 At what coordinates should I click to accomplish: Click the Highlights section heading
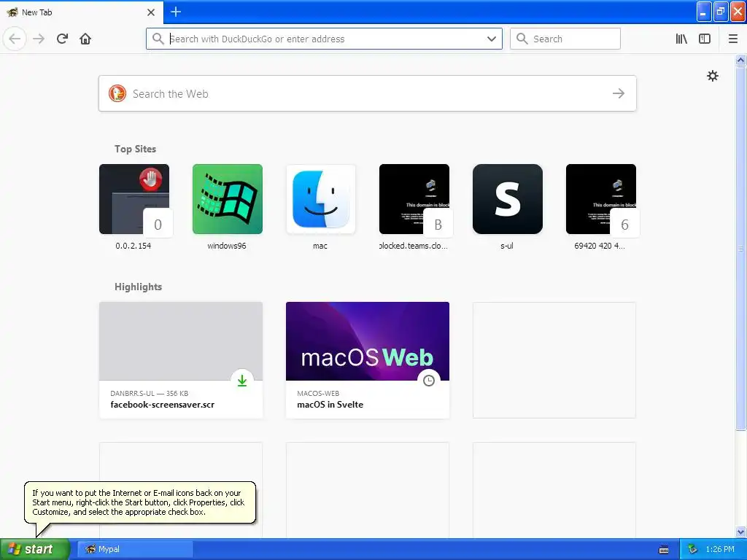click(x=138, y=287)
